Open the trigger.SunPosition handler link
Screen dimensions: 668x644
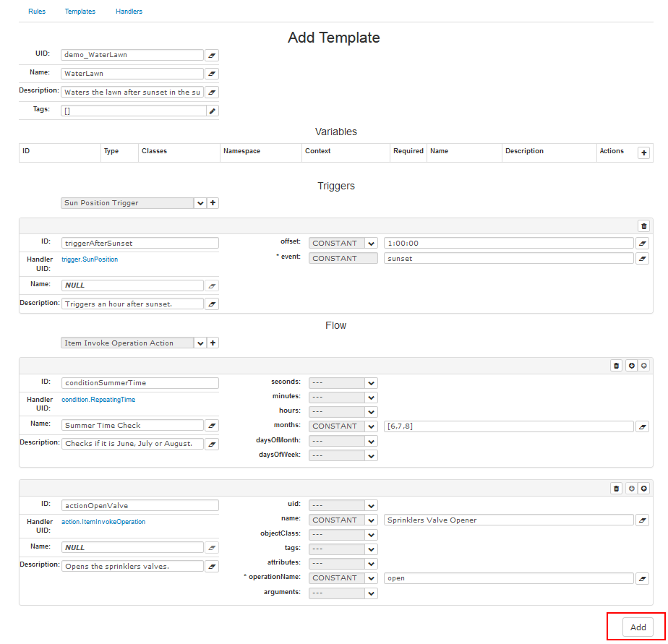pos(90,259)
